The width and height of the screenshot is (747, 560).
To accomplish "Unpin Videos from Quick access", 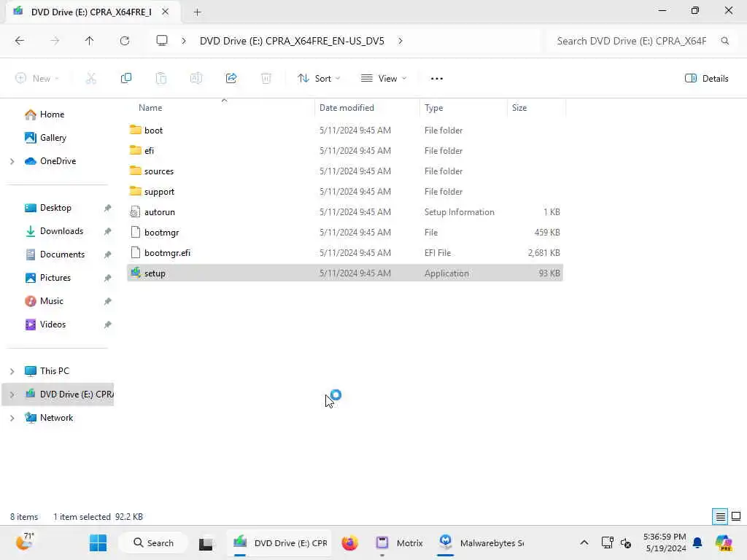I will pyautogui.click(x=108, y=324).
